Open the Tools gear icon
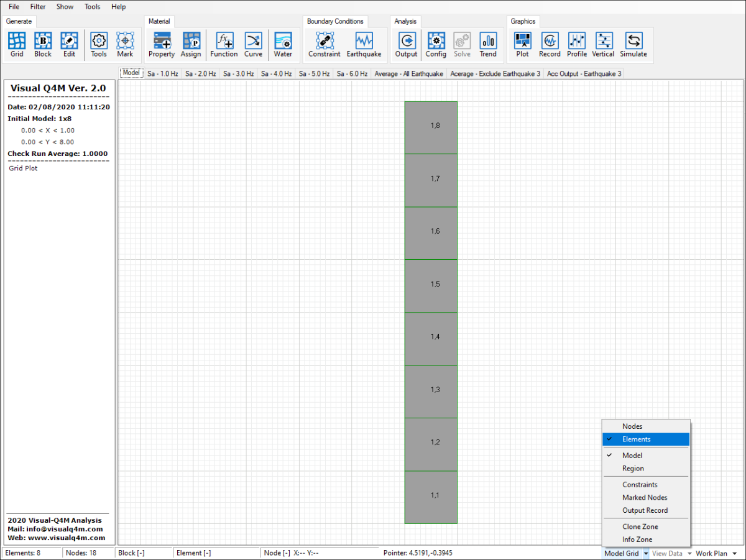Viewport: 746px width, 560px height. pyautogui.click(x=99, y=45)
